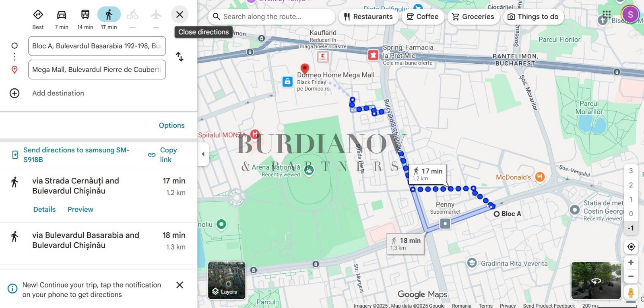Filter by Restaurants chip

(368, 17)
